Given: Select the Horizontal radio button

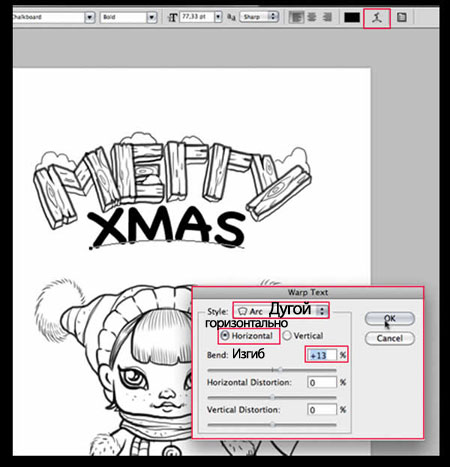Looking at the screenshot, I should 225,335.
